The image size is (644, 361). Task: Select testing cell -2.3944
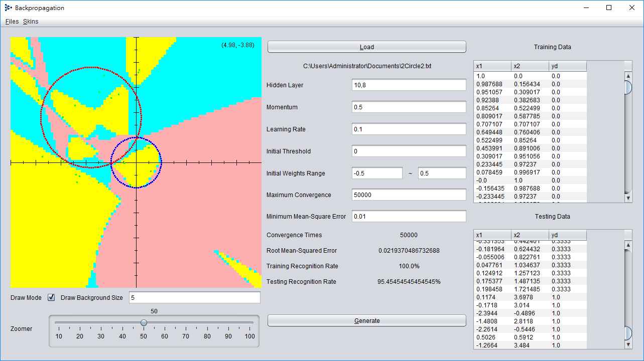492,313
